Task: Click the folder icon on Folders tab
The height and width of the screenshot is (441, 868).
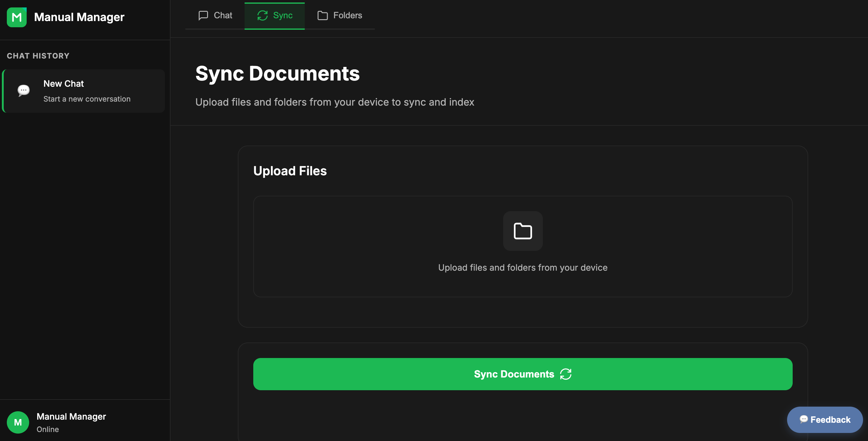Action: pos(322,15)
